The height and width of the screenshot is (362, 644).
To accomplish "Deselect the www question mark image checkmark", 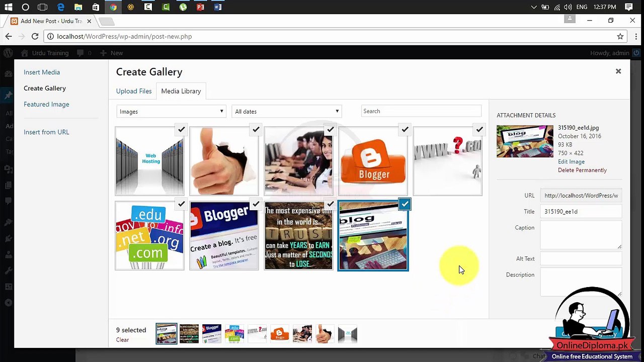I will pyautogui.click(x=479, y=130).
